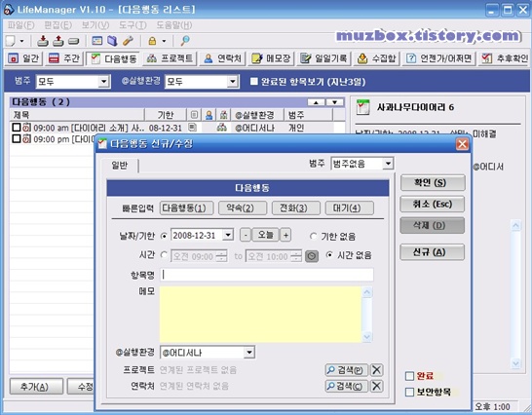Viewport: 532px width, 415px height.
Task: Switch to the 일간 daily view
Action: point(23,58)
